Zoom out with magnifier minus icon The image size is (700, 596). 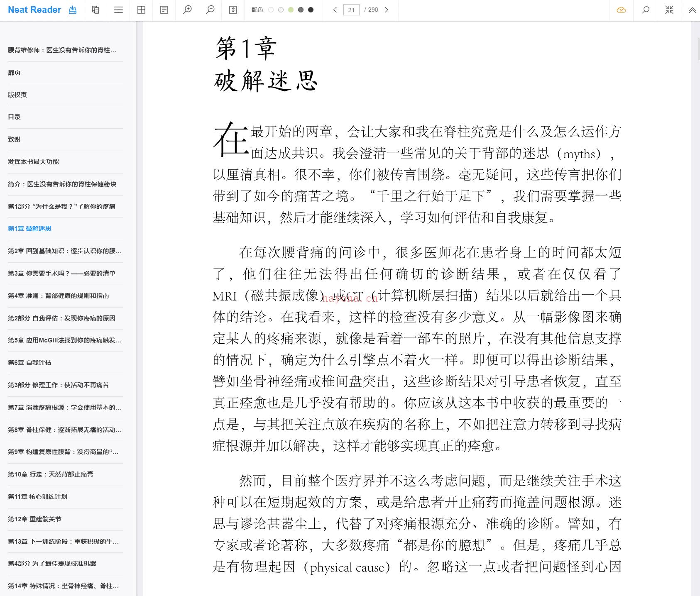point(210,10)
